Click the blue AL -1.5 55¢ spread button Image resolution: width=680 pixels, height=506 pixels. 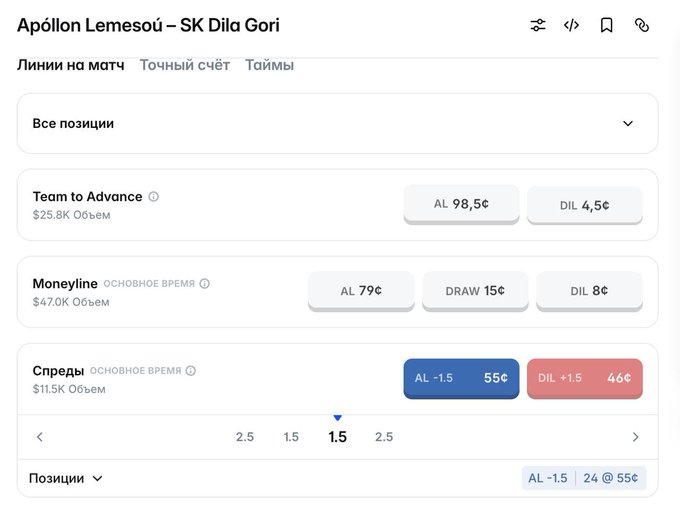tap(461, 378)
